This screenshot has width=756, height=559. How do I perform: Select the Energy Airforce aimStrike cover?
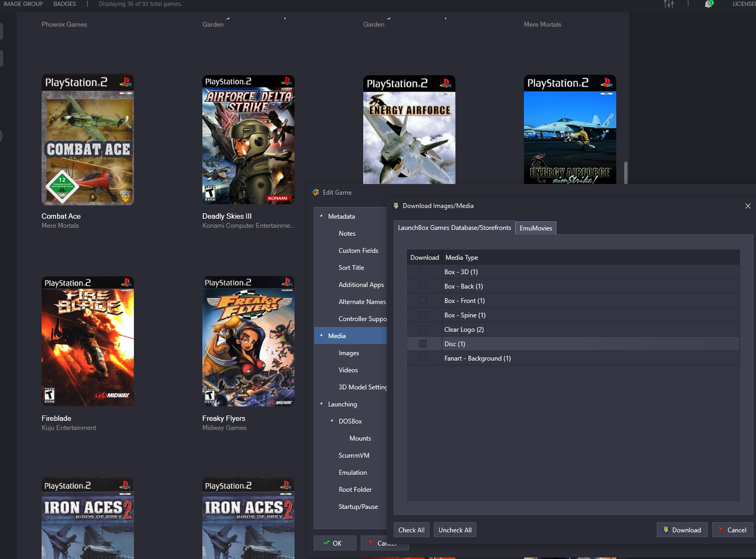[x=570, y=130]
